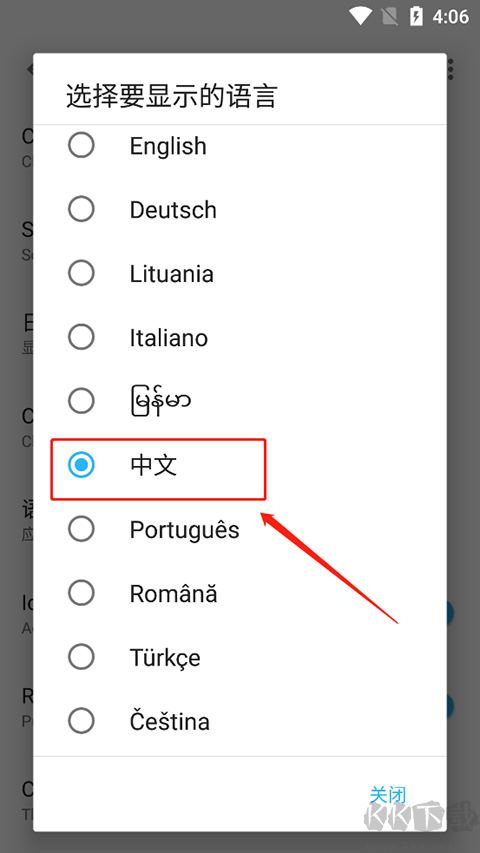Click the Português language label
480x853 pixels.
coord(184,529)
